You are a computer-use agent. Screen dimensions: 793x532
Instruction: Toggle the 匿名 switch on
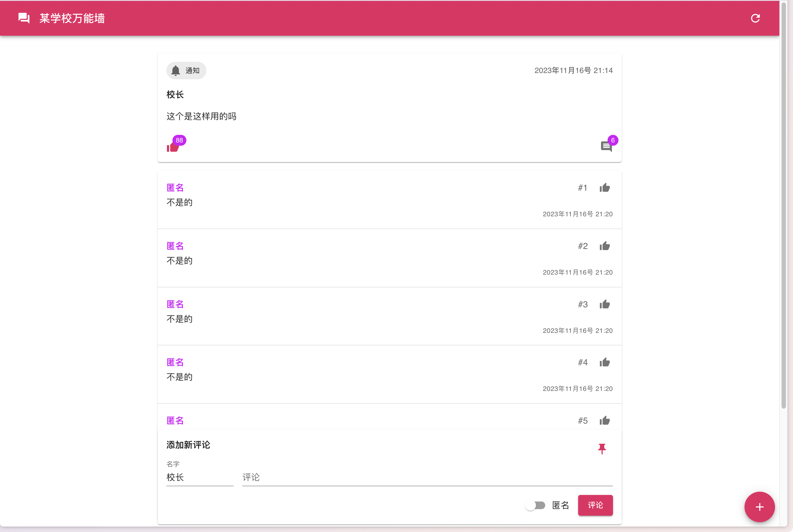pos(535,505)
